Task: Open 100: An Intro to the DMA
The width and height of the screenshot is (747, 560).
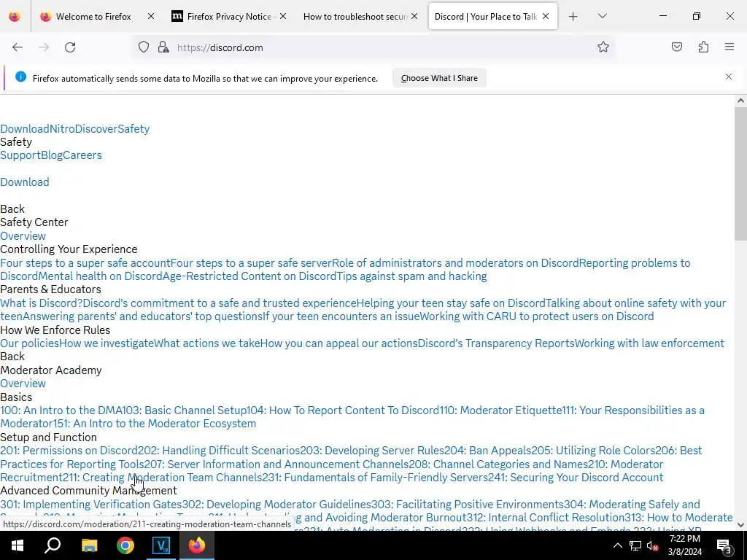Action: [x=61, y=411]
